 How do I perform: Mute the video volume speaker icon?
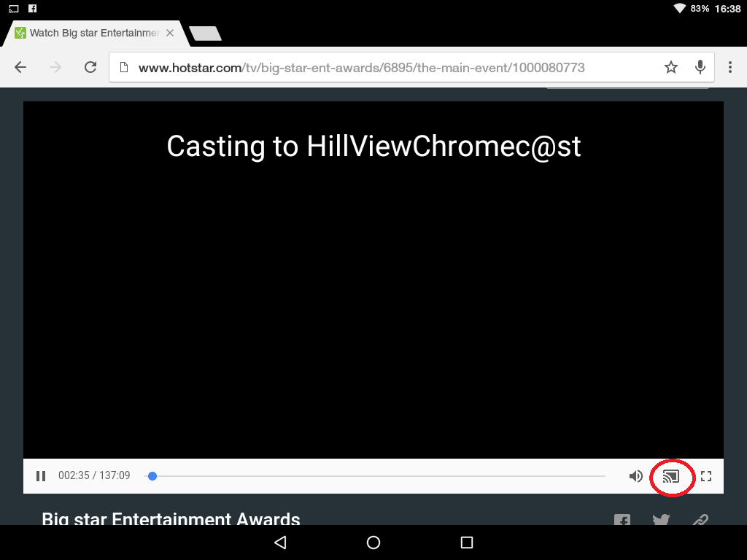tap(635, 475)
